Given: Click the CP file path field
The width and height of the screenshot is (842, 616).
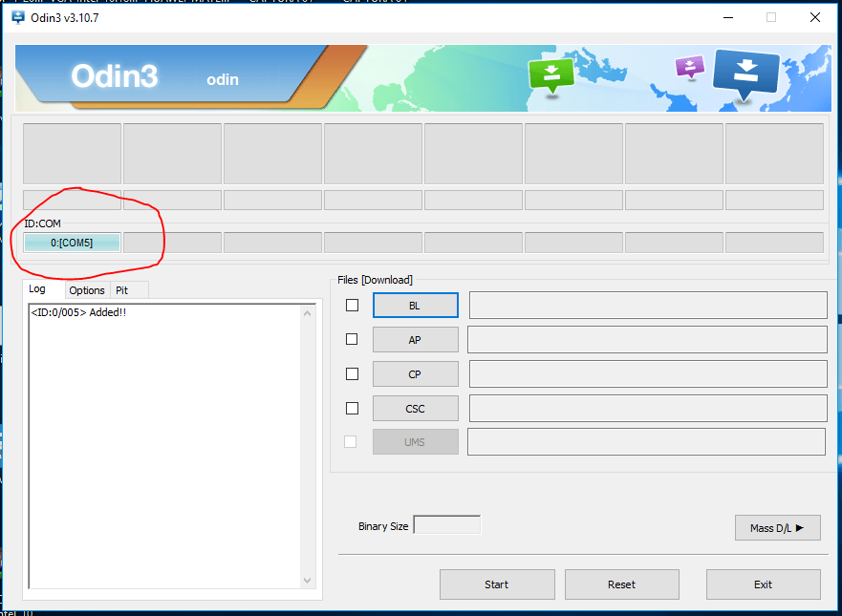Looking at the screenshot, I should 648,374.
